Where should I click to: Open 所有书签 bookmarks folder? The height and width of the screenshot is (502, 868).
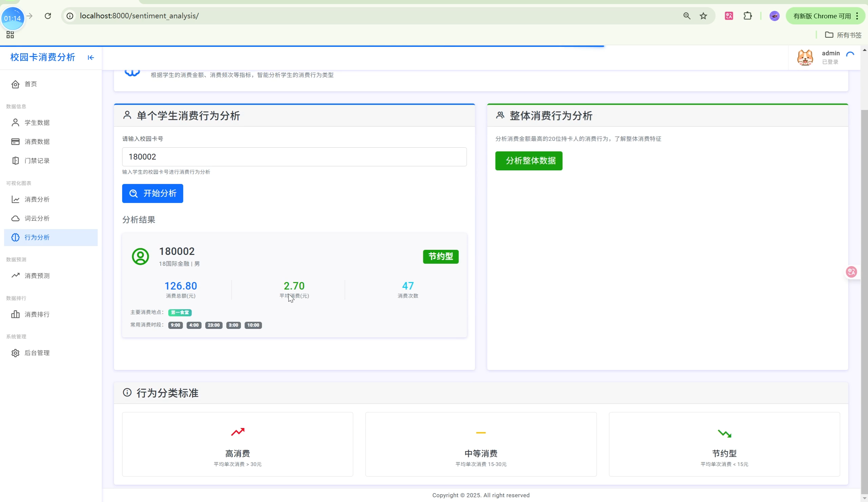point(843,35)
